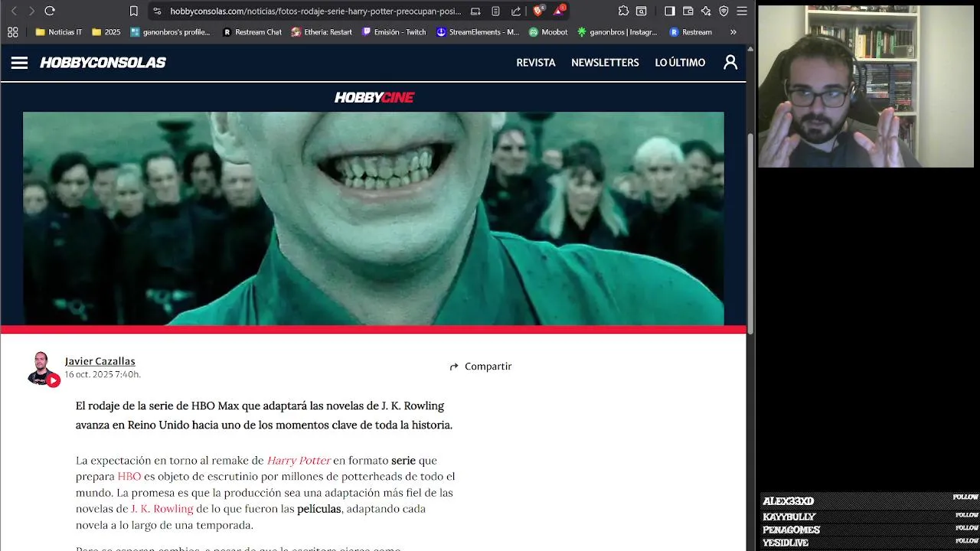Open the ganonbros Instagram bookmark
The height and width of the screenshot is (551, 980).
coord(617,32)
